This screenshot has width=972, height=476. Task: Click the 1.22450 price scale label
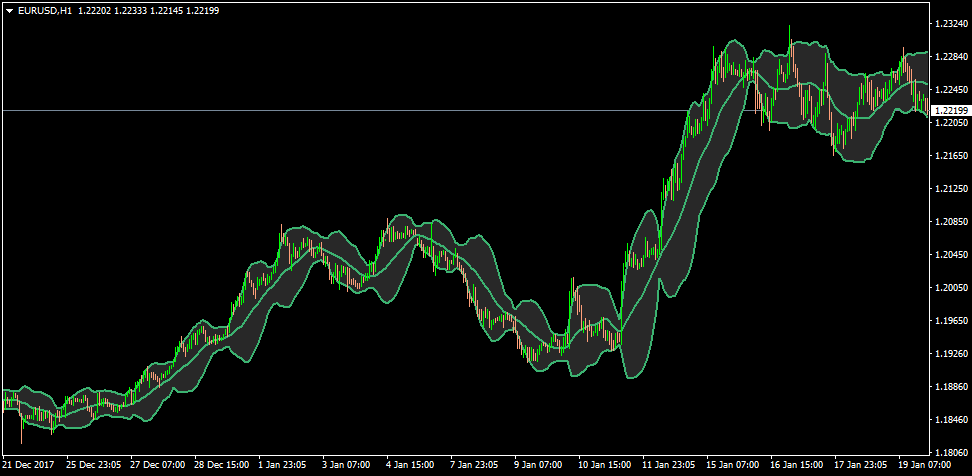point(951,90)
